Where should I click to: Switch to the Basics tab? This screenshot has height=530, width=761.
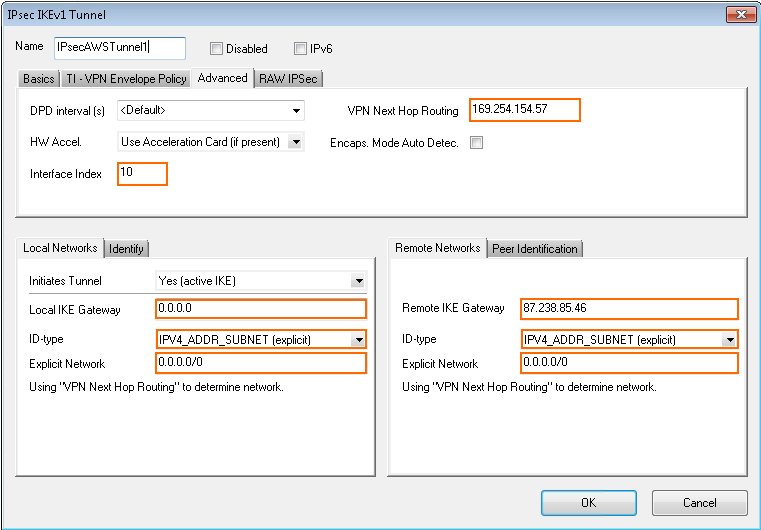tap(39, 79)
